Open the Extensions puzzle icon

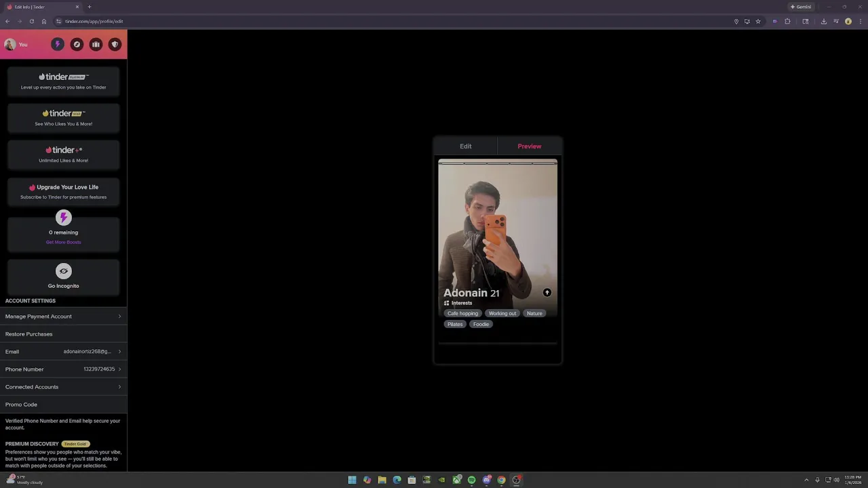[x=787, y=21]
